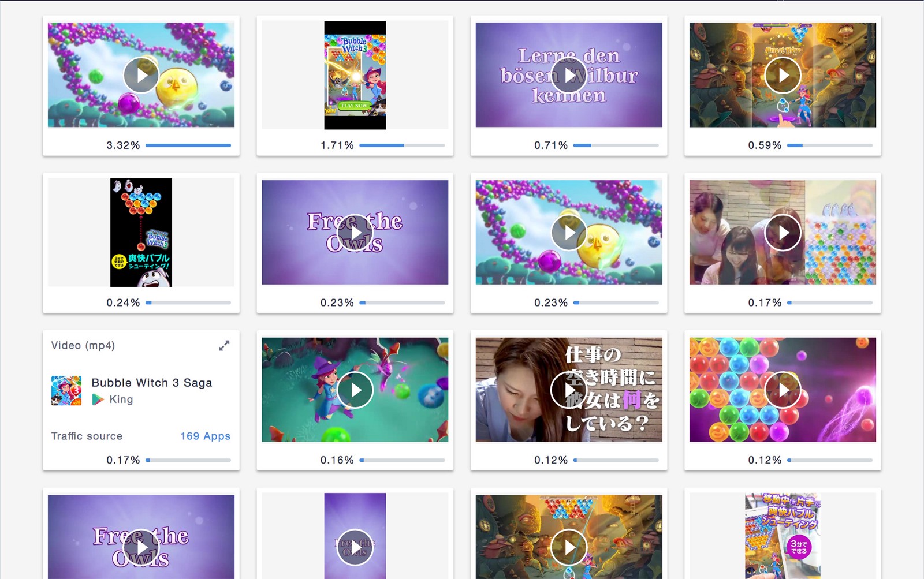Click the expand arrows on Video (mp4) card

224,345
